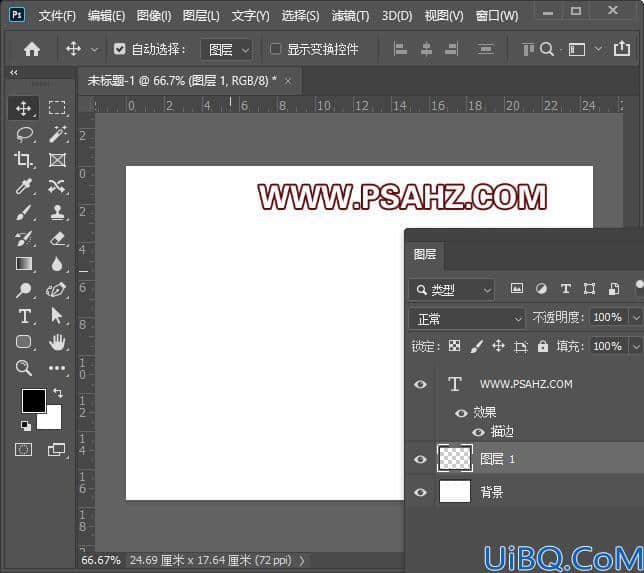Hide the Stroke (描边) effect
The width and height of the screenshot is (644, 573).
click(x=478, y=432)
